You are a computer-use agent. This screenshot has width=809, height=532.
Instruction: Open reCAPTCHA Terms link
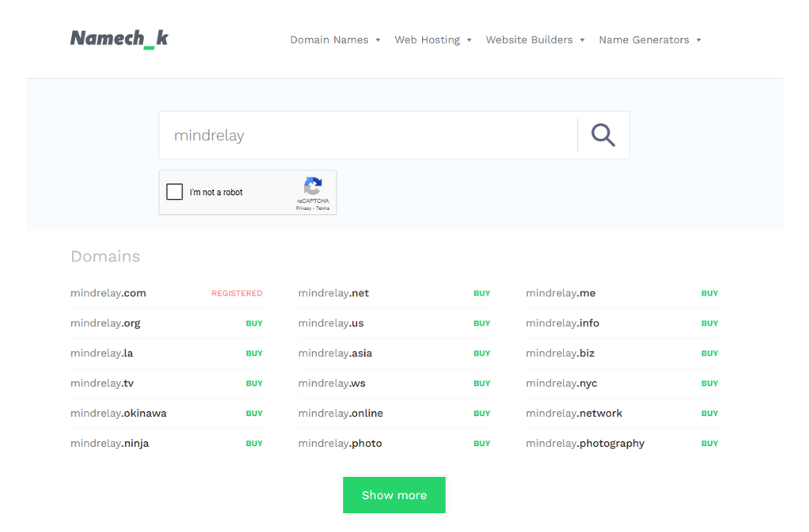coord(323,208)
